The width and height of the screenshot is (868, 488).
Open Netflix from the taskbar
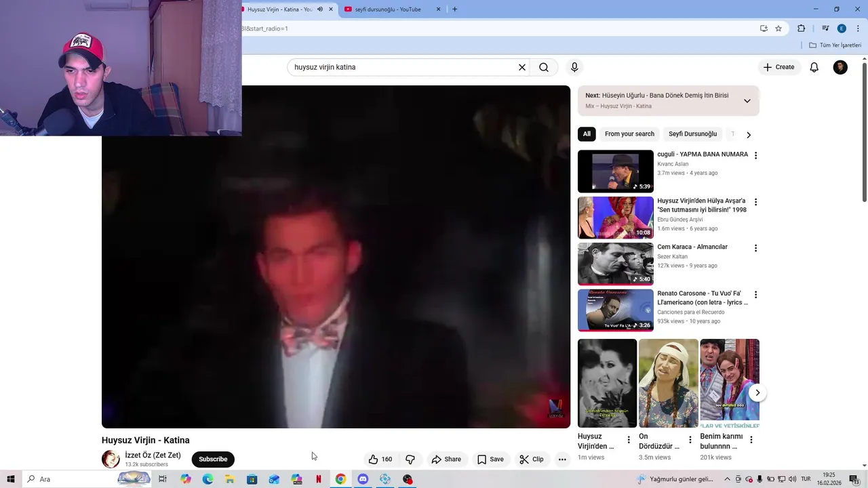[318, 479]
